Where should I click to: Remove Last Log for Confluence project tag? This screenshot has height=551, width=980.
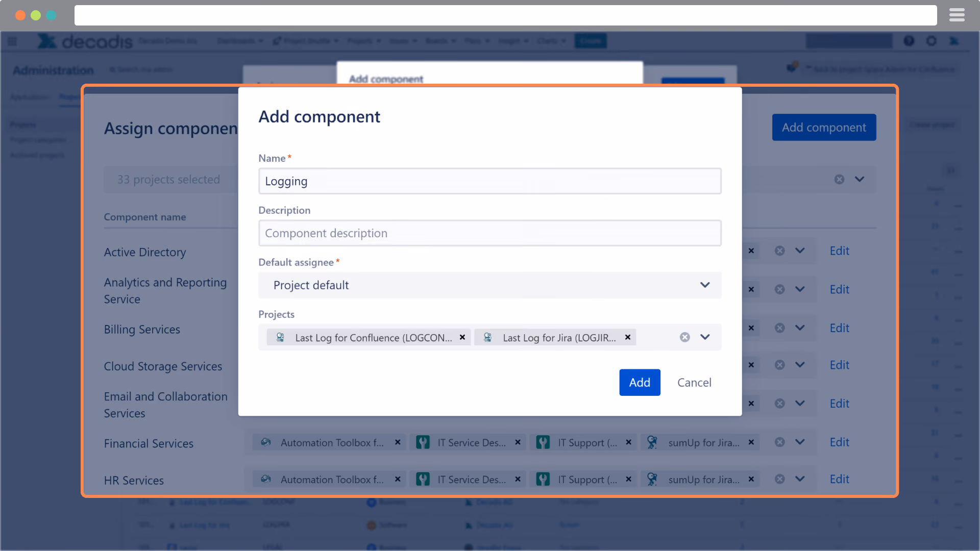pyautogui.click(x=462, y=337)
